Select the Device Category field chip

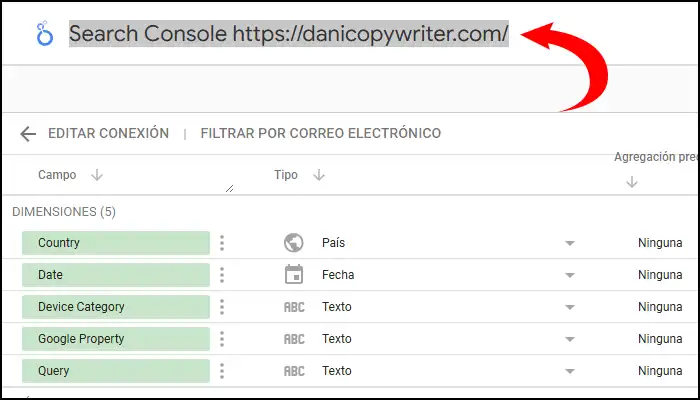click(x=116, y=307)
